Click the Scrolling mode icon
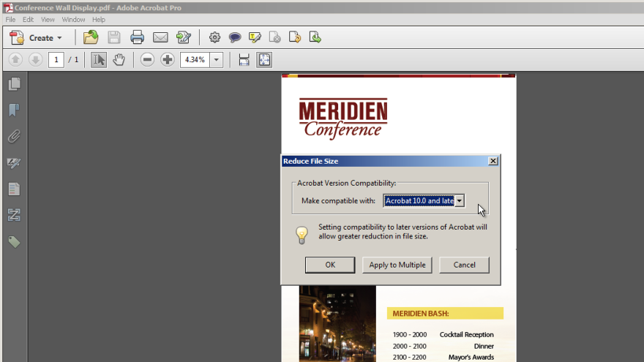 point(244,60)
